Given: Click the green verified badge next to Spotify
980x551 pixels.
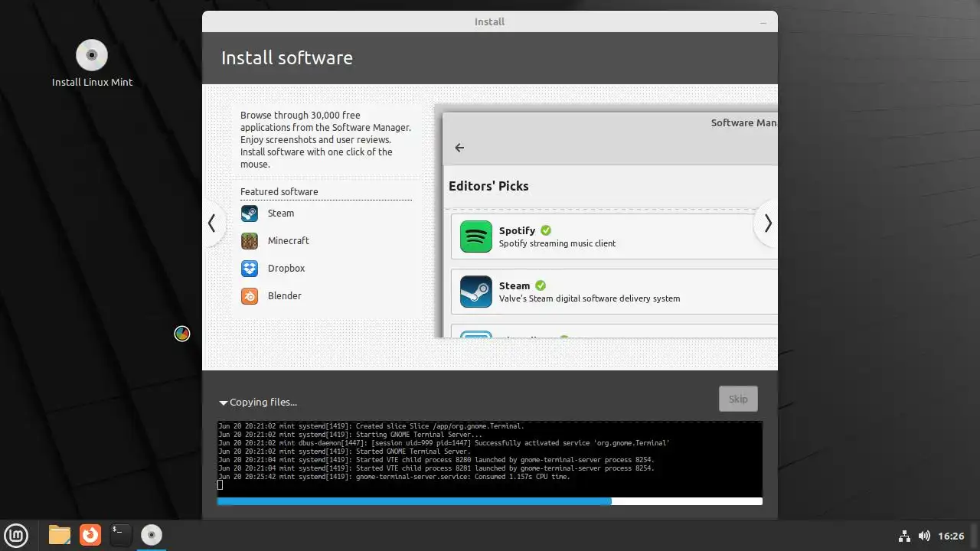Looking at the screenshot, I should [x=546, y=230].
